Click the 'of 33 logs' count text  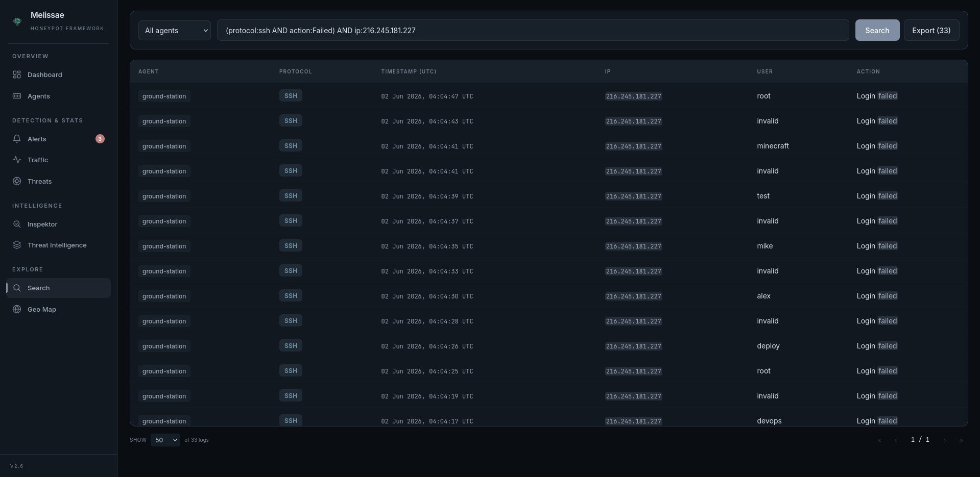(x=196, y=440)
